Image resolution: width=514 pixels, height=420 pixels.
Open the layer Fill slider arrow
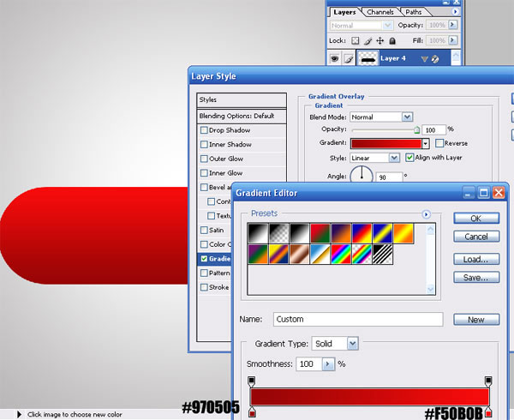452,40
